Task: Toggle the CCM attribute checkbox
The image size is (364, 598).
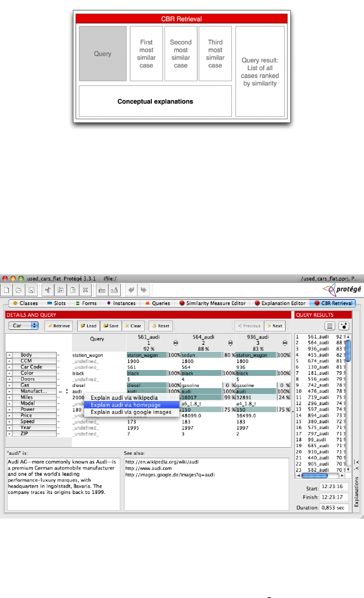Action: tap(9, 361)
